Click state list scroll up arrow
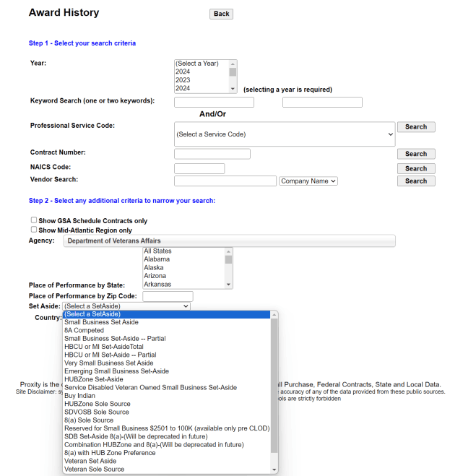The height and width of the screenshot is (476, 476). tap(228, 251)
